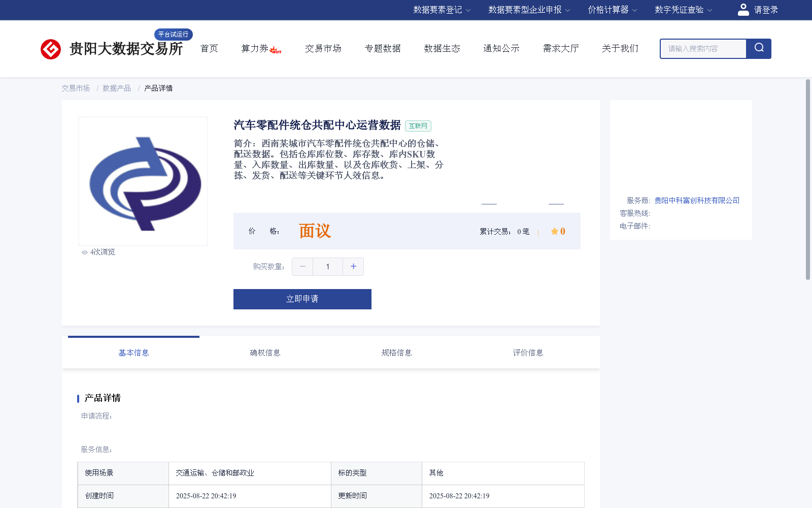Image resolution: width=812 pixels, height=508 pixels.
Task: Click the 服务信息: label
Action: [x=96, y=450]
